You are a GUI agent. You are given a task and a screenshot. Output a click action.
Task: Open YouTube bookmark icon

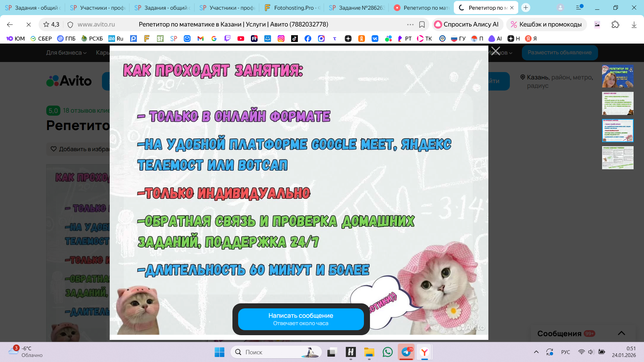[241, 39]
